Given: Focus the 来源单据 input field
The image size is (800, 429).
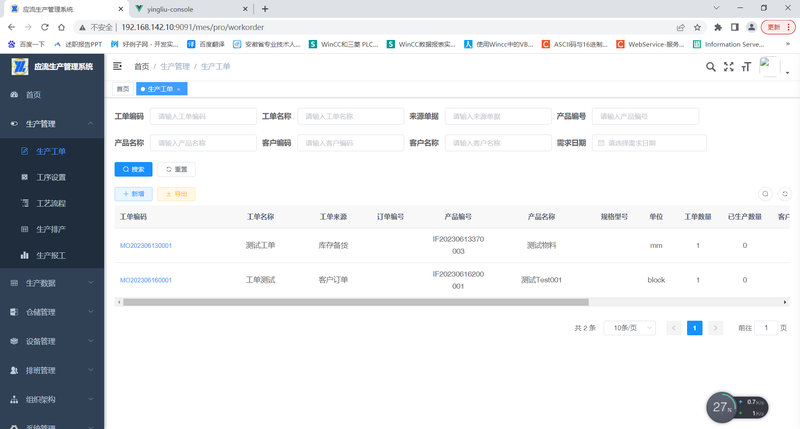Looking at the screenshot, I should [498, 116].
